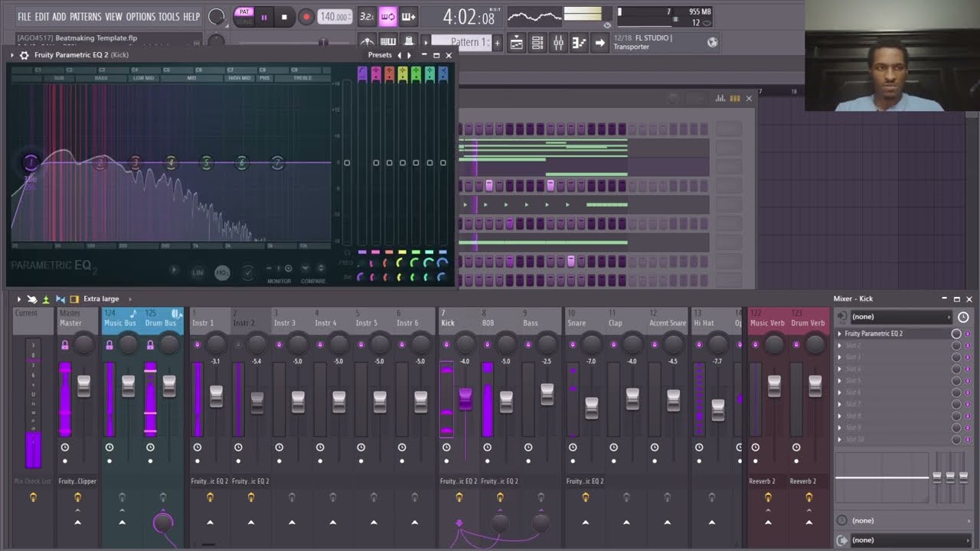Click EQ band 1 handle on the curve
Viewport: 980px width, 551px height.
click(31, 161)
